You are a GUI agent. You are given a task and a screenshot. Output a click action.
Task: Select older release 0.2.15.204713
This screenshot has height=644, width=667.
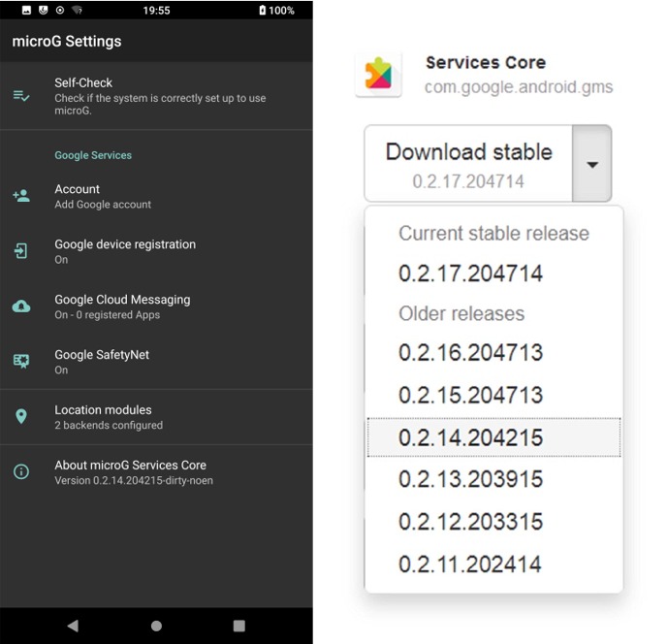493,396
